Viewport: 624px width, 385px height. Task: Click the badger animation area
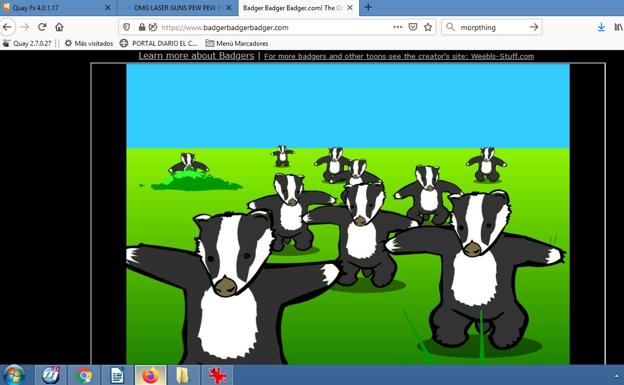coord(348,214)
